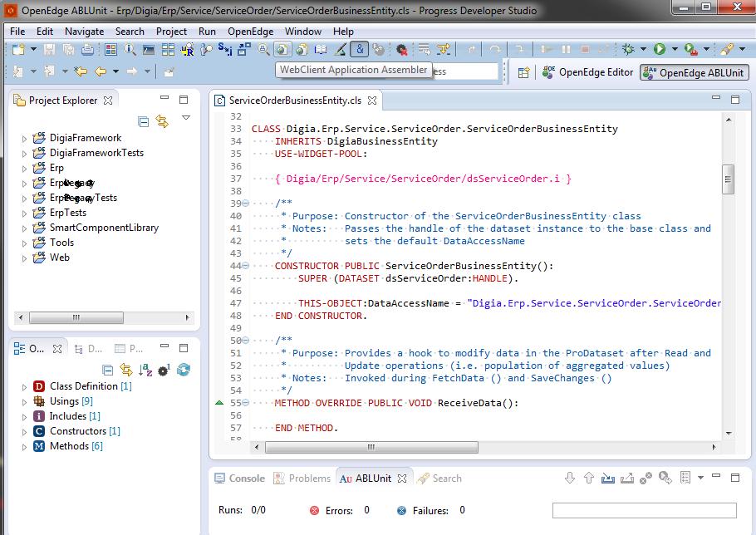Image resolution: width=756 pixels, height=535 pixels.
Task: Click previous failure up-arrow in ABLUnit view
Action: point(589,478)
